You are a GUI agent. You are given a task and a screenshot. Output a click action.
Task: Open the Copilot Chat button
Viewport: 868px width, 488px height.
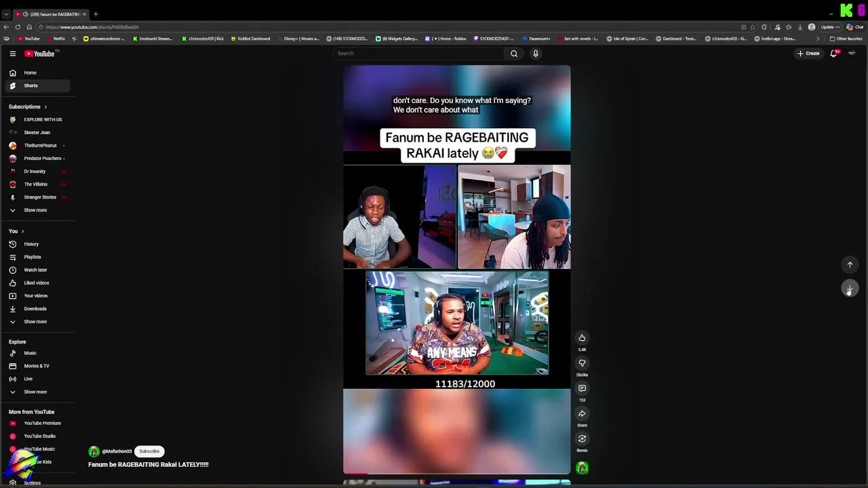coord(854,27)
